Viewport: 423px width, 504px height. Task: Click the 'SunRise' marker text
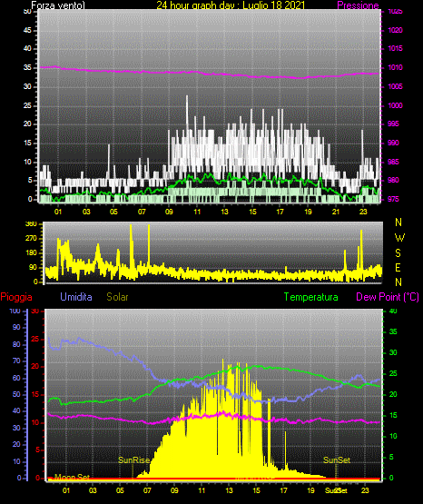pyautogui.click(x=134, y=460)
